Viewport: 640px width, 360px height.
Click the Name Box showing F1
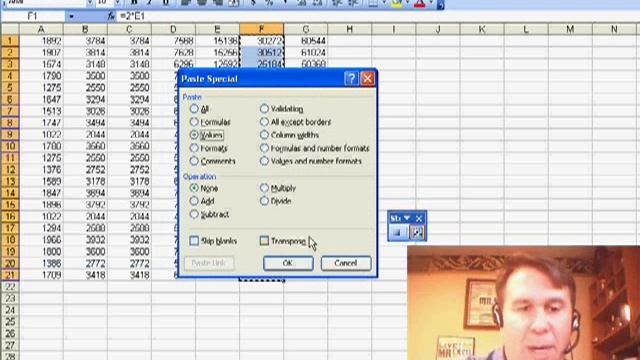pyautogui.click(x=33, y=16)
